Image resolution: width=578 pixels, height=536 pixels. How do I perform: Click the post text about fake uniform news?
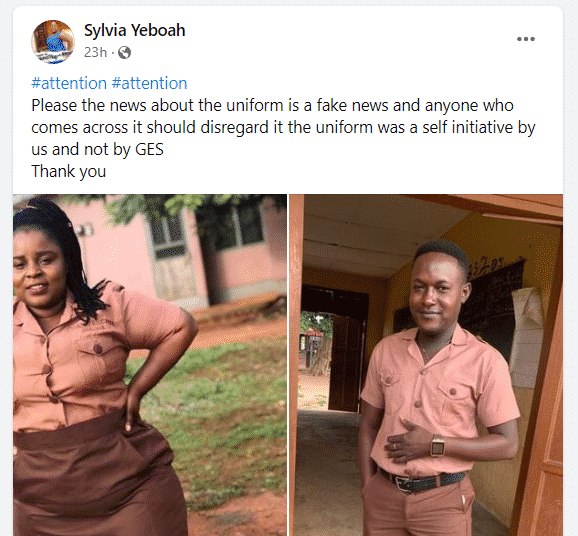point(283,127)
